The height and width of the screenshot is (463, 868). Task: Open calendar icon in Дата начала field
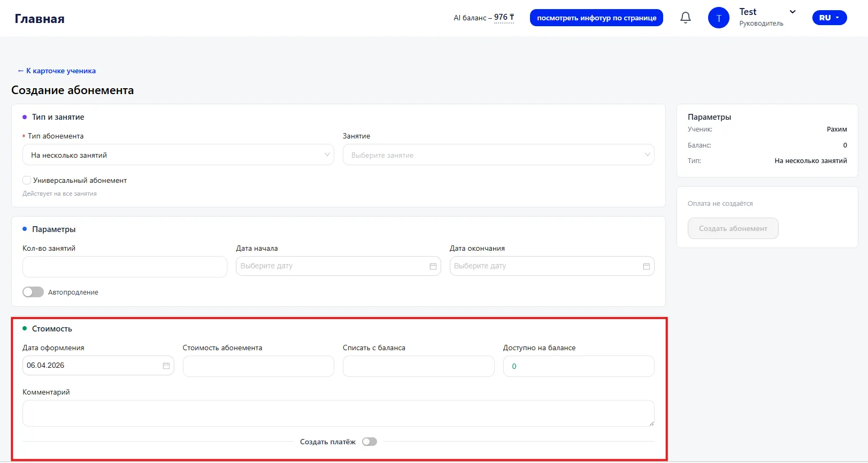(x=433, y=266)
